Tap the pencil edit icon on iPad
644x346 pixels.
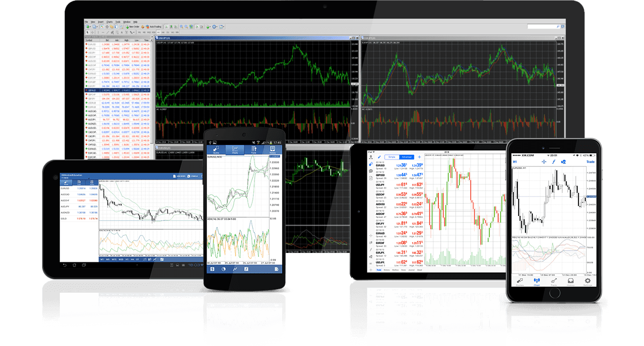point(379,157)
